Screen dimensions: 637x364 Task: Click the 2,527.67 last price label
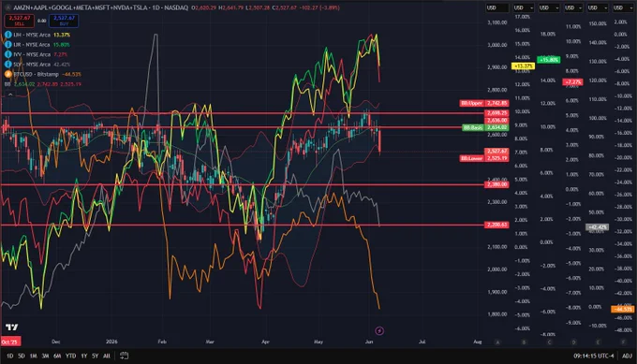point(496,151)
